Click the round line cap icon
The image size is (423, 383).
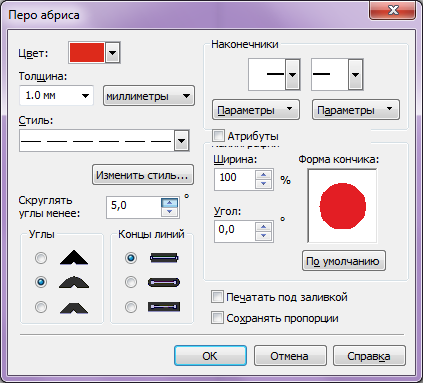point(164,282)
